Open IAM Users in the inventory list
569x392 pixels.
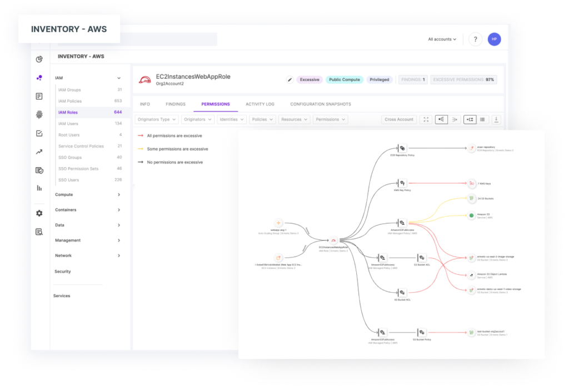[x=90, y=123]
